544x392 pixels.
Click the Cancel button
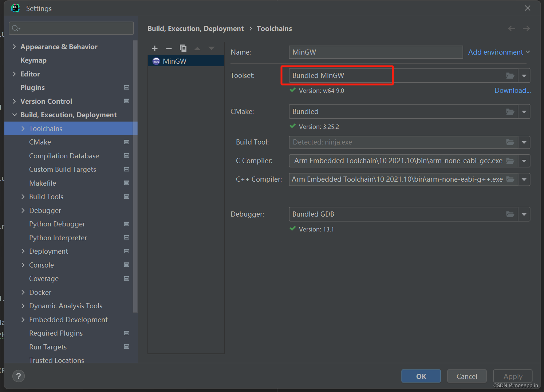(467, 376)
